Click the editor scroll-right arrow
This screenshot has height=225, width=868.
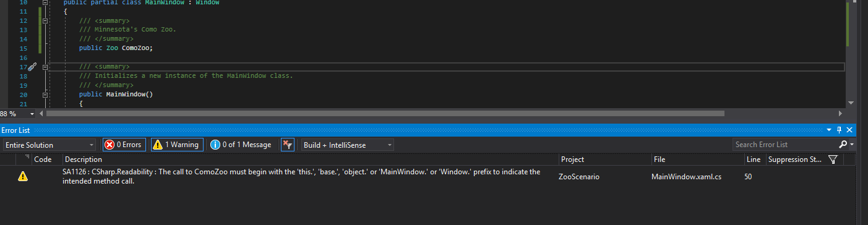pyautogui.click(x=840, y=114)
